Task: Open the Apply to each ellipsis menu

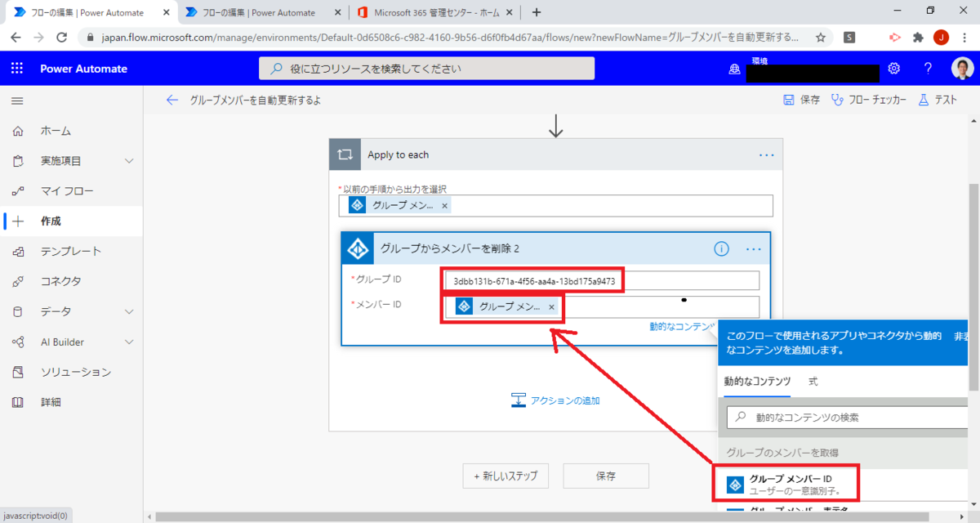Action: coord(766,154)
